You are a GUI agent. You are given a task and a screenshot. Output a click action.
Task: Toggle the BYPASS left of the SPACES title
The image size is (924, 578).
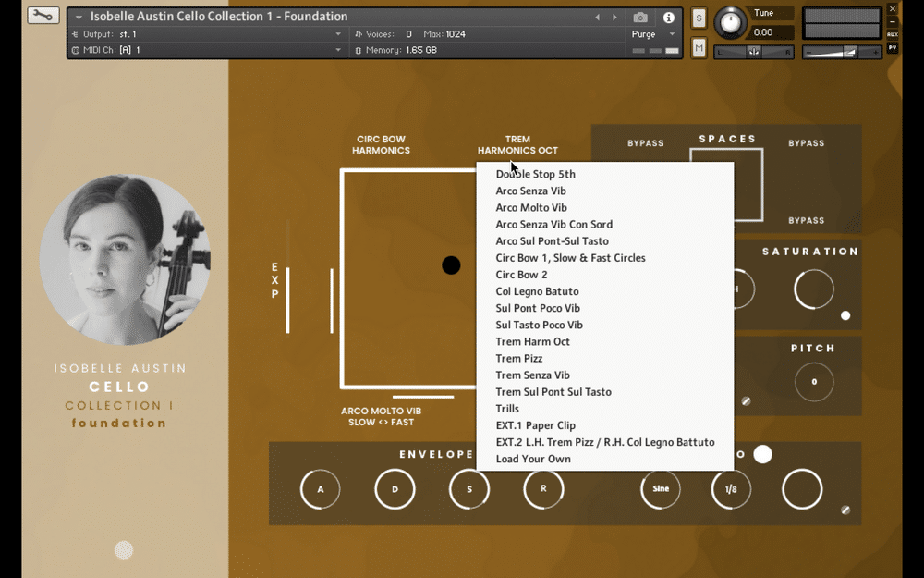645,143
